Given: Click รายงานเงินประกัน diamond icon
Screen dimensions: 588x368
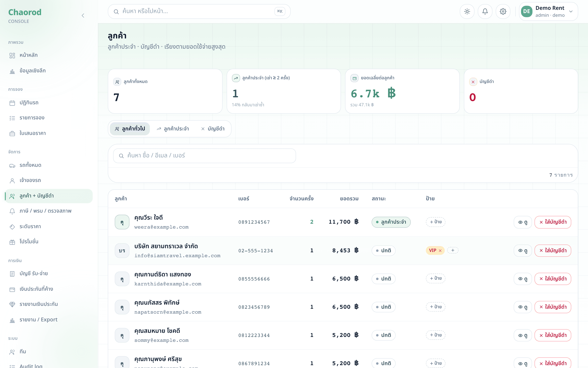Looking at the screenshot, I should pos(12,304).
